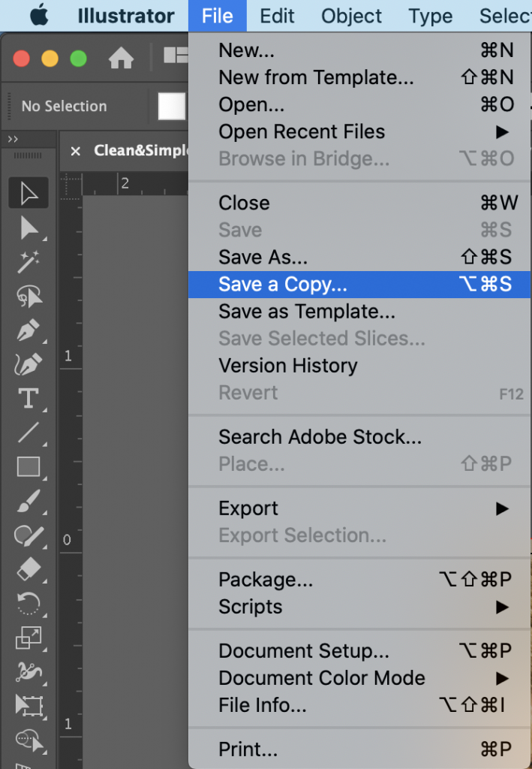Close the Clean&Simple document tab
Screen dimensions: 532x769
coord(76,151)
